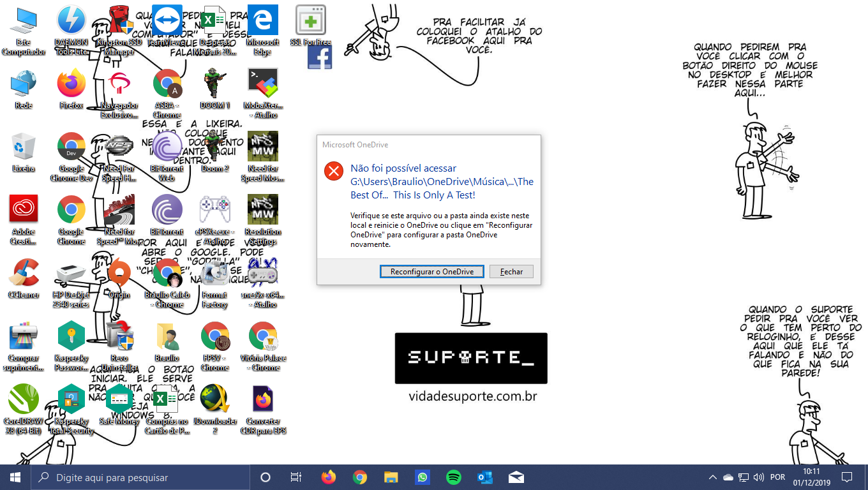
Task: Select HP Deskjet 2540 series icon
Action: pyautogui.click(x=71, y=285)
